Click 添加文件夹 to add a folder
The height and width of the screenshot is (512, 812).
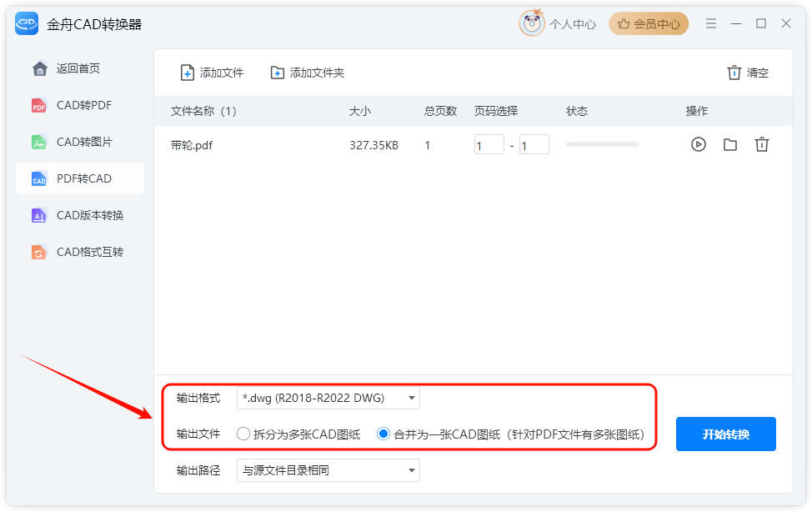pyautogui.click(x=308, y=73)
